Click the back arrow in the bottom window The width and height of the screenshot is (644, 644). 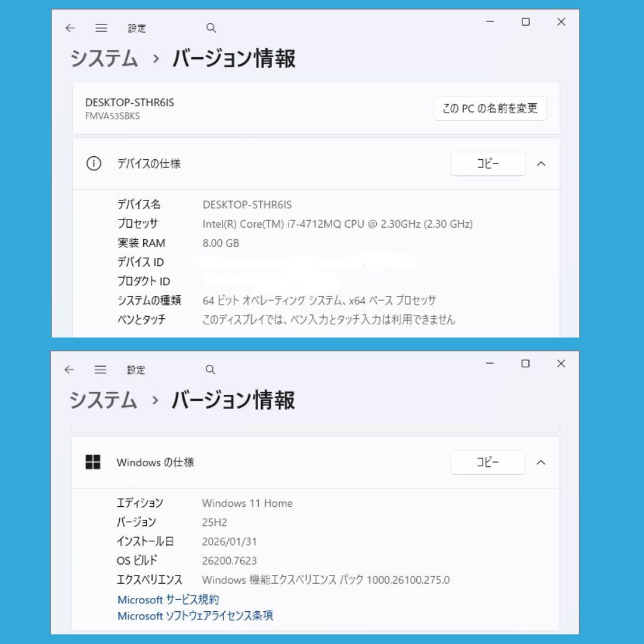coord(69,369)
